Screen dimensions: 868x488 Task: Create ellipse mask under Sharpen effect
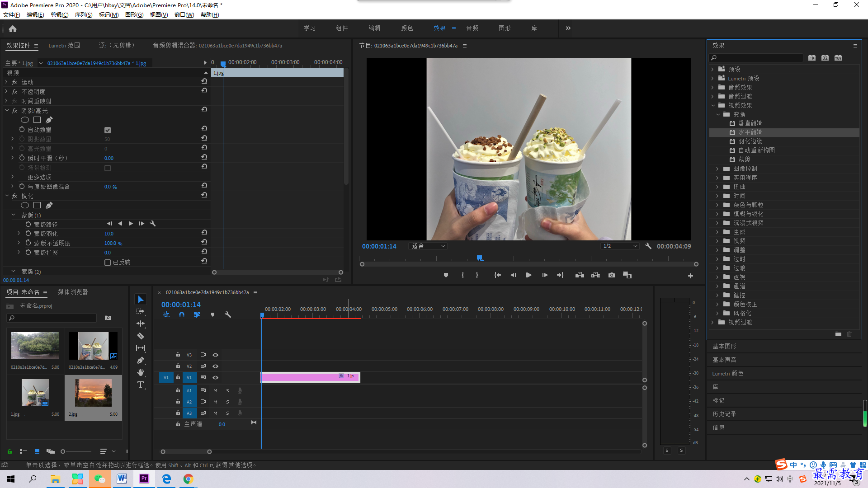point(25,206)
